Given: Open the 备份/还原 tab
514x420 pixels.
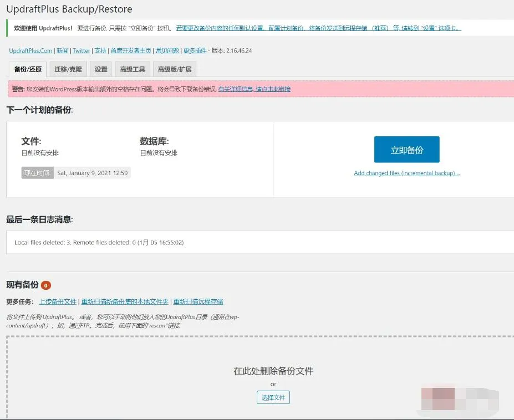Looking at the screenshot, I should coord(28,69).
